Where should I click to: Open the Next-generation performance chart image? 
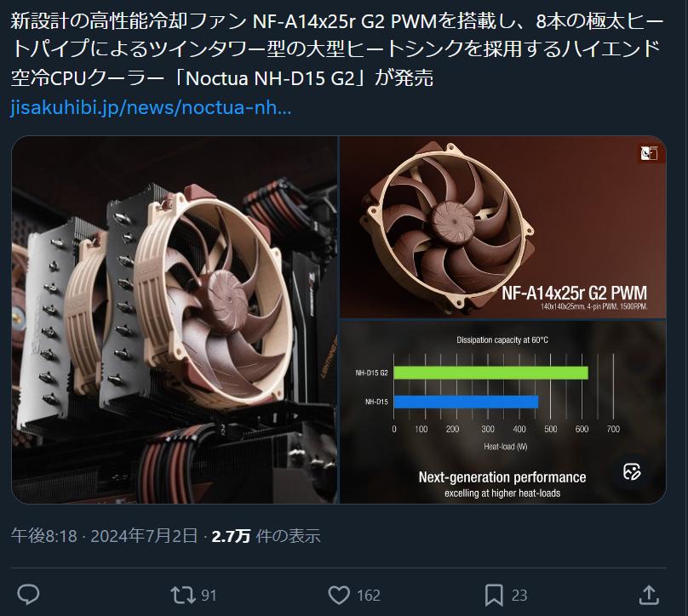(503, 412)
